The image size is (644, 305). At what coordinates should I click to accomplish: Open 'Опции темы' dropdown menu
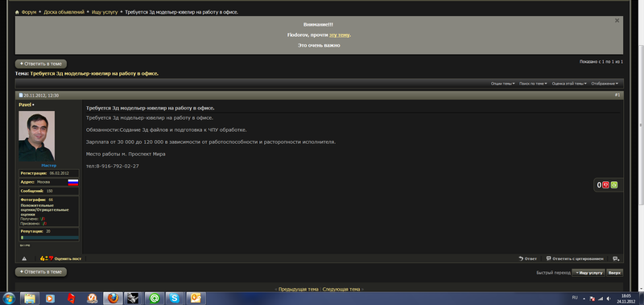coord(502,84)
